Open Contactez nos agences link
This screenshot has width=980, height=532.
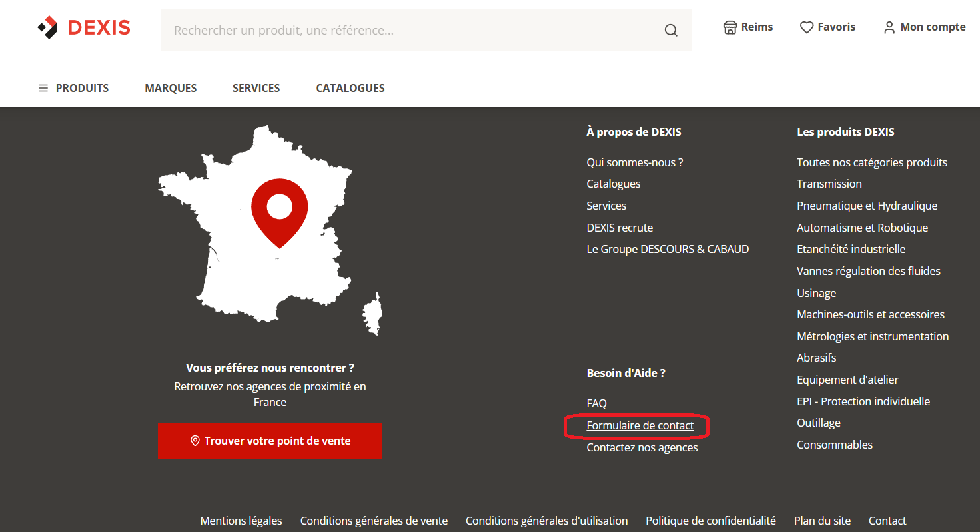[x=642, y=447]
